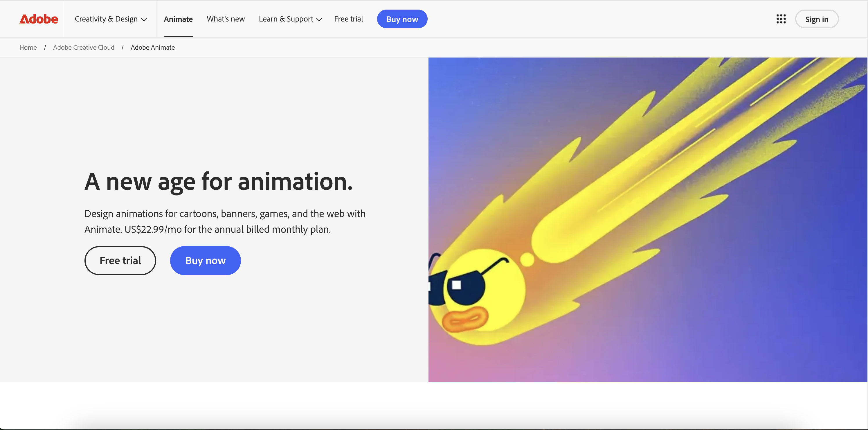
Task: Click the 'A new age for animation' headline
Action: (x=218, y=182)
